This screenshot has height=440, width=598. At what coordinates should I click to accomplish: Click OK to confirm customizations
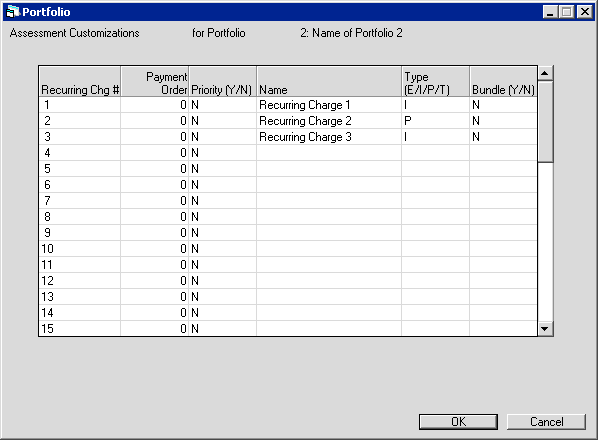[458, 422]
